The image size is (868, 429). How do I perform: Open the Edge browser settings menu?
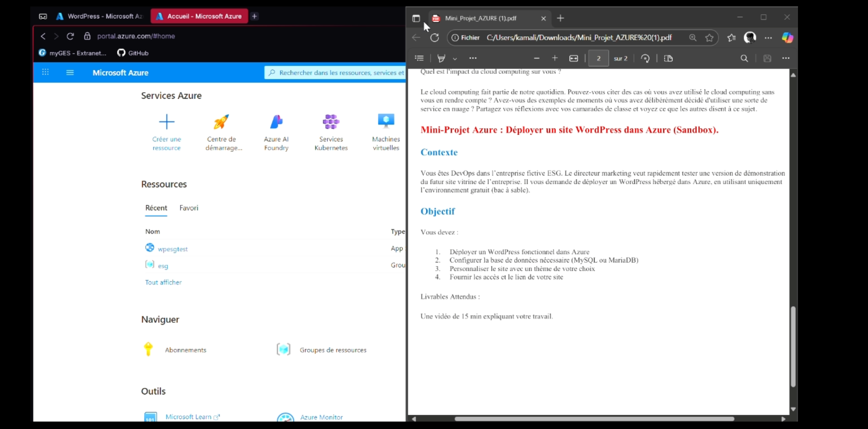[x=768, y=38]
